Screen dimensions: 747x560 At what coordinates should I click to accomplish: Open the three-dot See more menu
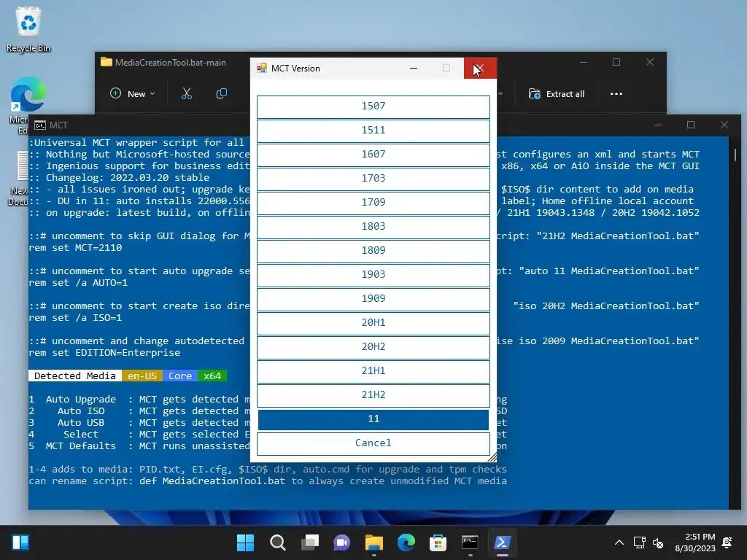coord(616,94)
